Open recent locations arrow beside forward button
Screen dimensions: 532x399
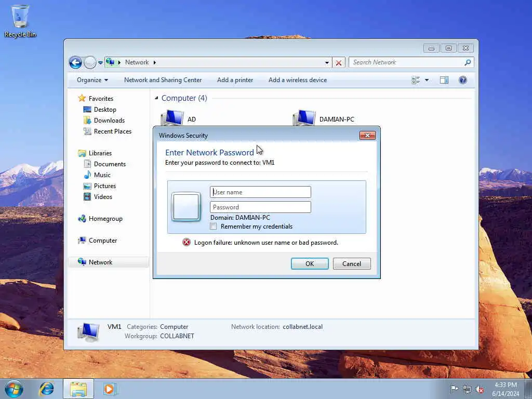click(100, 62)
